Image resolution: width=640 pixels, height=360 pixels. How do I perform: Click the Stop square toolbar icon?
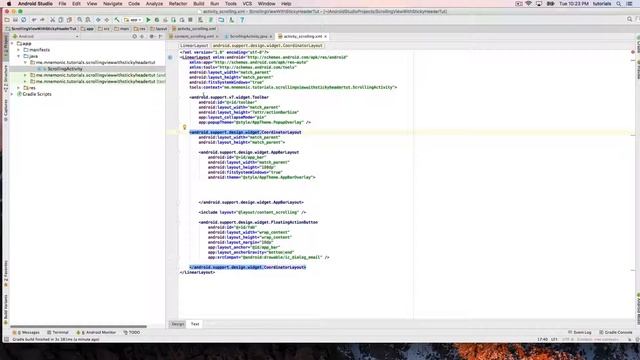190,20
